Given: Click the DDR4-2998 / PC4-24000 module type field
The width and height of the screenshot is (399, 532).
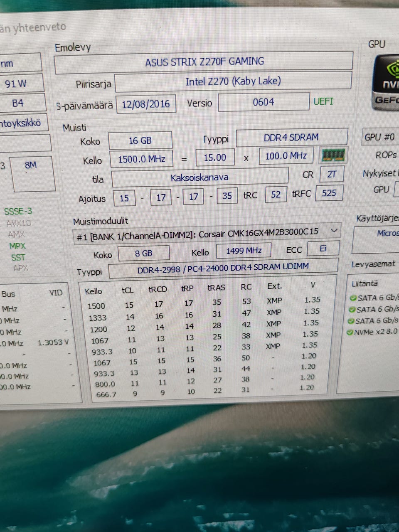Looking at the screenshot, I should pyautogui.click(x=223, y=268).
